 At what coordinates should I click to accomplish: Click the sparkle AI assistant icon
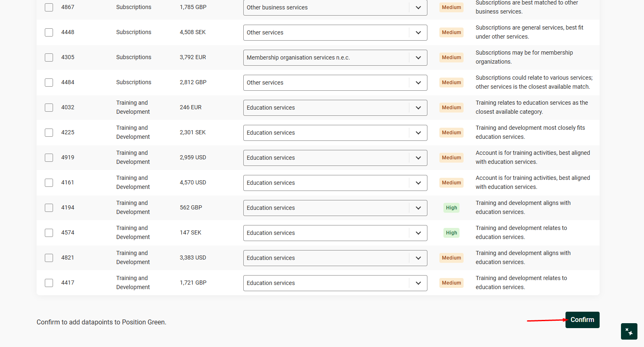629,331
